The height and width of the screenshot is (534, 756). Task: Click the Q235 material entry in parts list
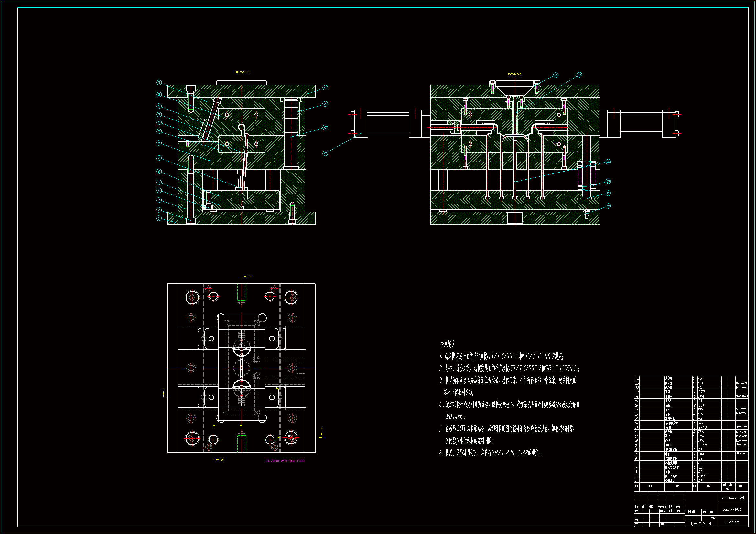702,476
